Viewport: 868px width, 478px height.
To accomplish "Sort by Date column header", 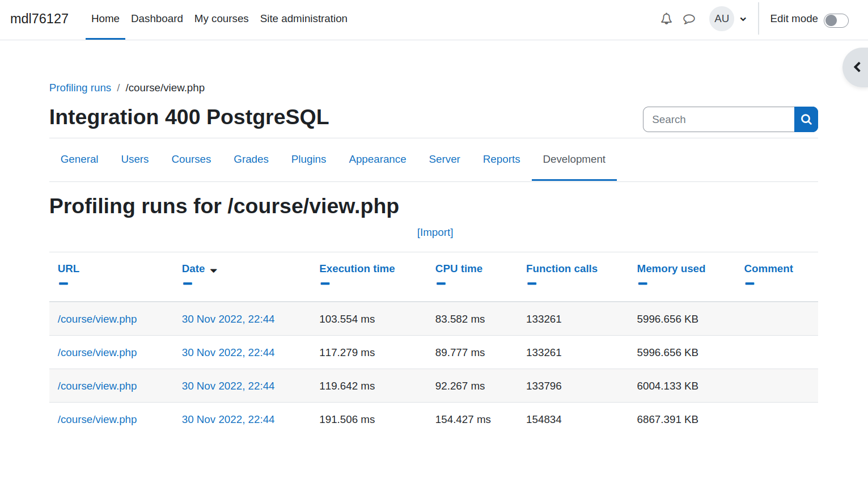I will (x=193, y=269).
